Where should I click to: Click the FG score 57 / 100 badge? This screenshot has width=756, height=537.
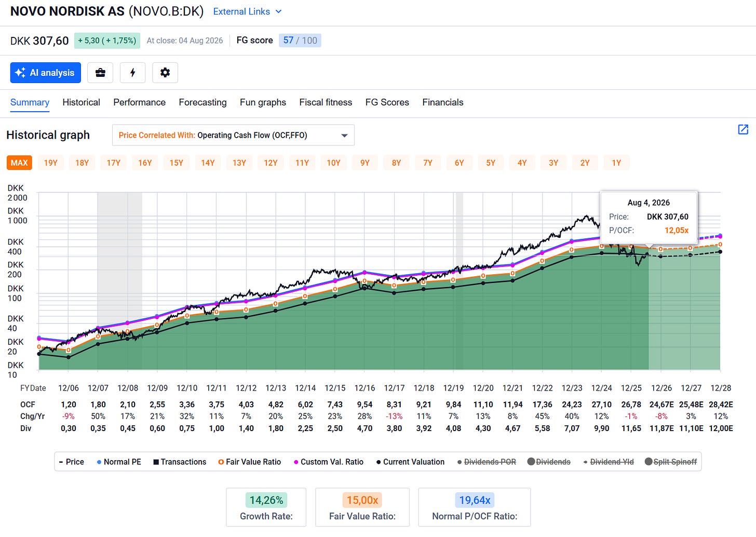pyautogui.click(x=300, y=41)
